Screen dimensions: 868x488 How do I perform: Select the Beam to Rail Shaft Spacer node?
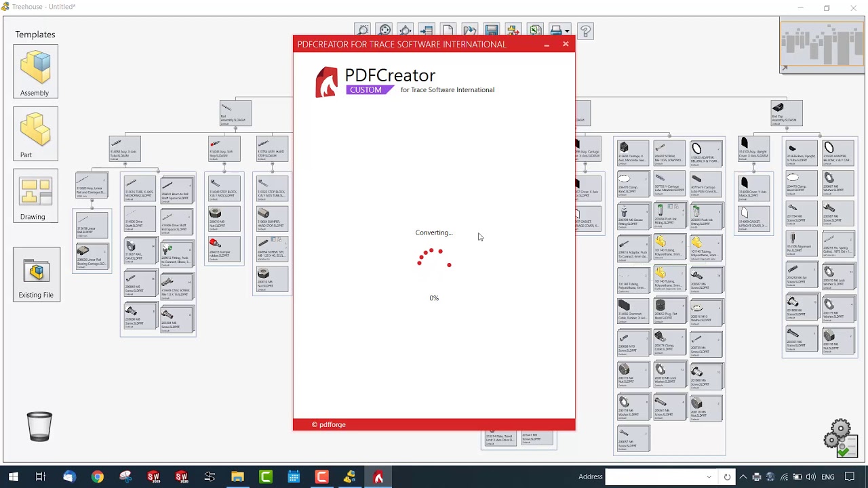pyautogui.click(x=176, y=190)
